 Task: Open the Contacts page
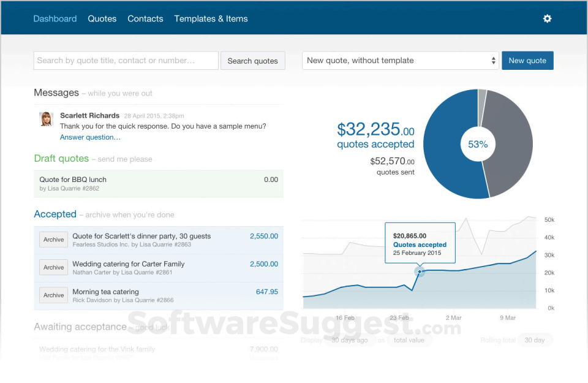tap(145, 18)
